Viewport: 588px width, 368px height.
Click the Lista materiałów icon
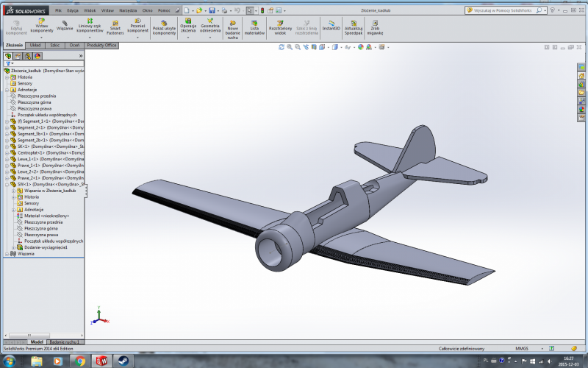click(254, 26)
